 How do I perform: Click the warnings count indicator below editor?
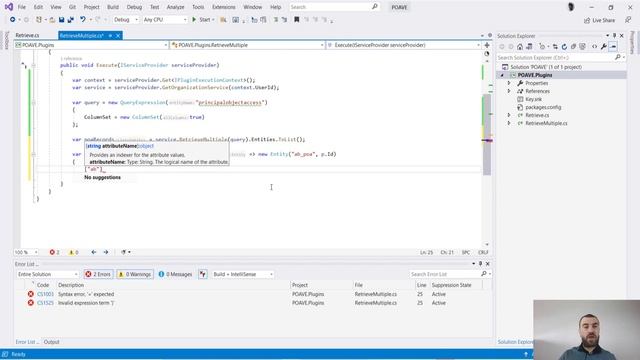pos(73,252)
